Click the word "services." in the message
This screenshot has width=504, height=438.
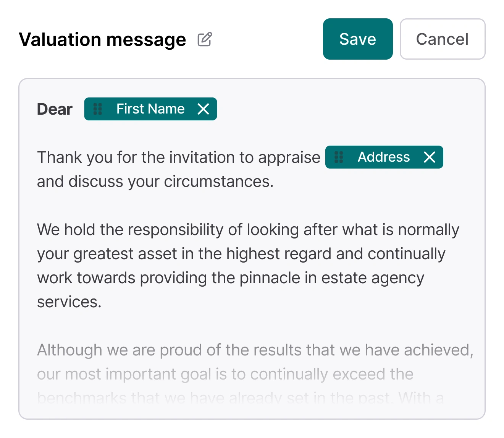pyautogui.click(x=69, y=302)
